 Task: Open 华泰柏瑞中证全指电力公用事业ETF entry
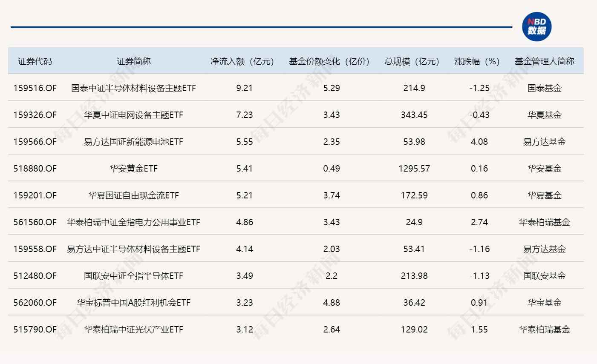click(133, 222)
